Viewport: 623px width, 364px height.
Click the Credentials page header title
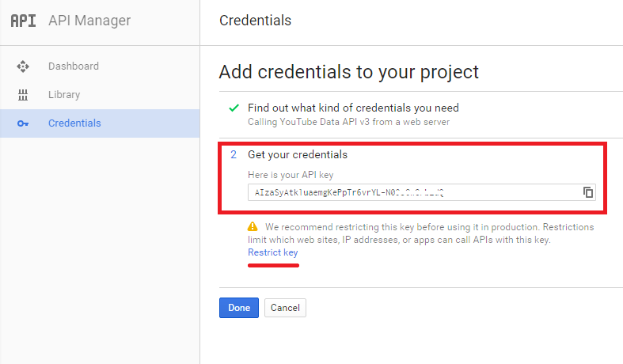click(255, 21)
